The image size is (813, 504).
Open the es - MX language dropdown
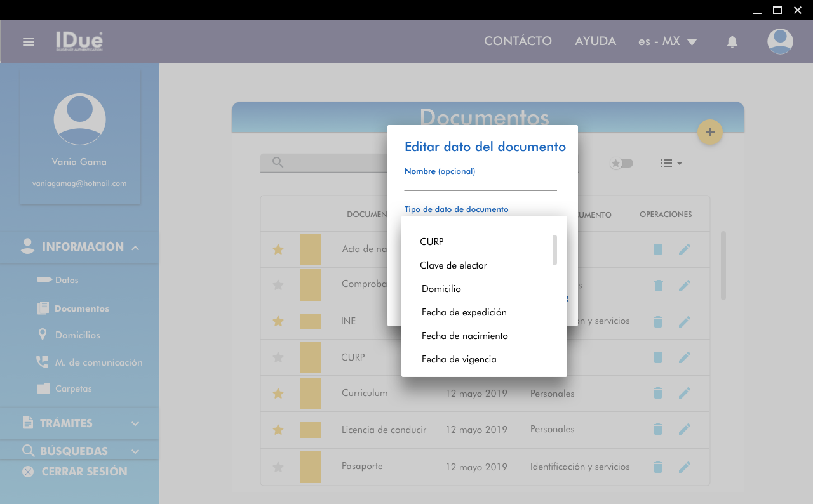click(x=667, y=42)
